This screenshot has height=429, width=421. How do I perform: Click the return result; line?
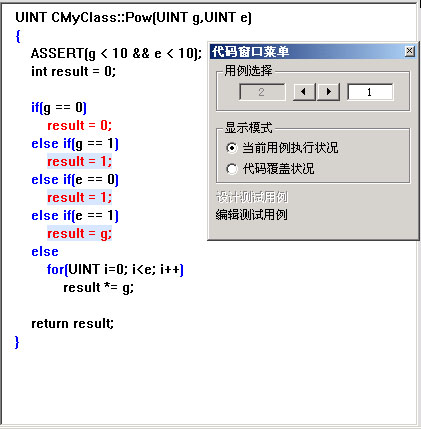point(72,323)
